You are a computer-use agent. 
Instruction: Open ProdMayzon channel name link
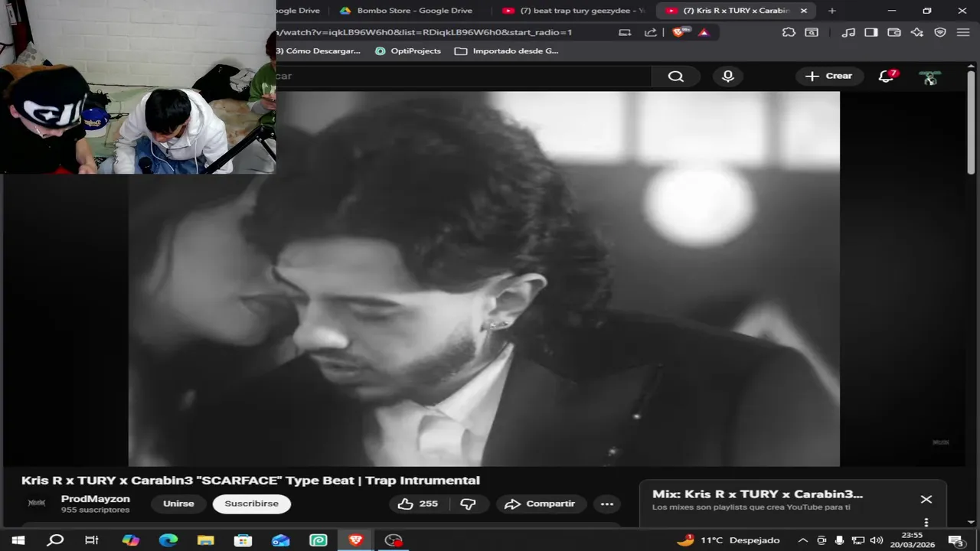(x=96, y=499)
